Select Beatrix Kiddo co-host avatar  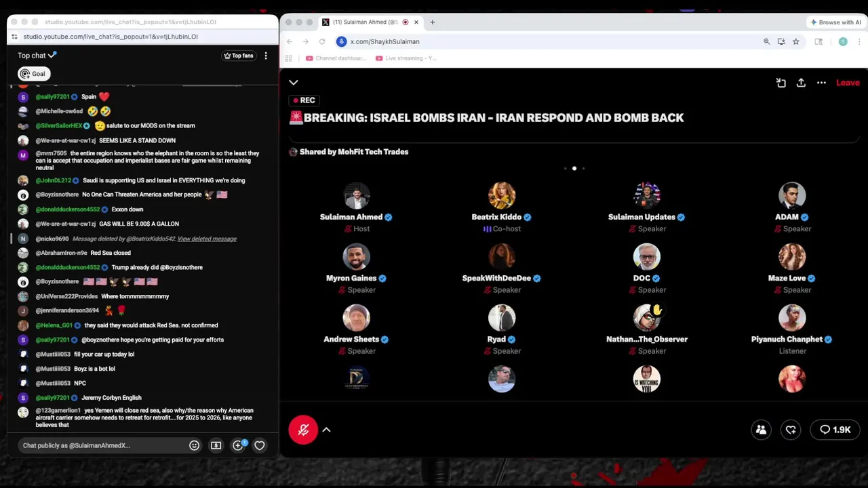click(501, 196)
